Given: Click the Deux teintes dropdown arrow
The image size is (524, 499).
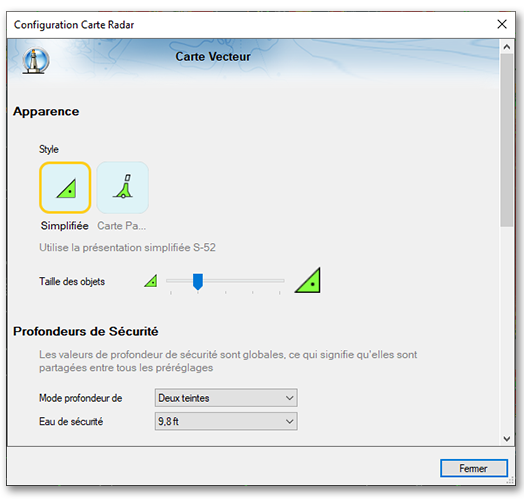Looking at the screenshot, I should pyautogui.click(x=289, y=398).
